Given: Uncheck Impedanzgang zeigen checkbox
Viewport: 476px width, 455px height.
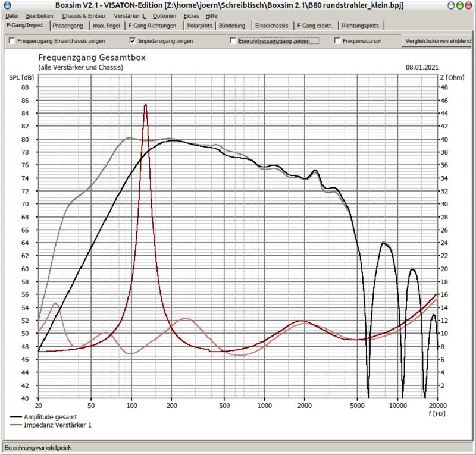Looking at the screenshot, I should (133, 41).
